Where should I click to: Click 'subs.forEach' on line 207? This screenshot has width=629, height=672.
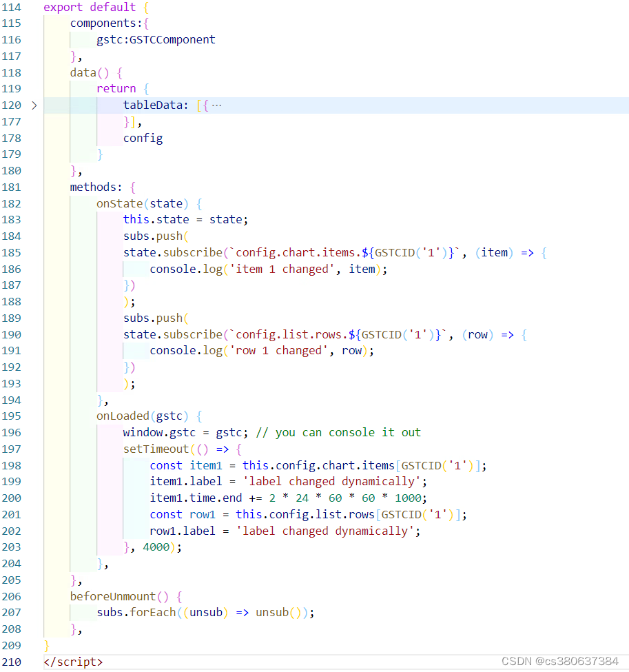(136, 613)
